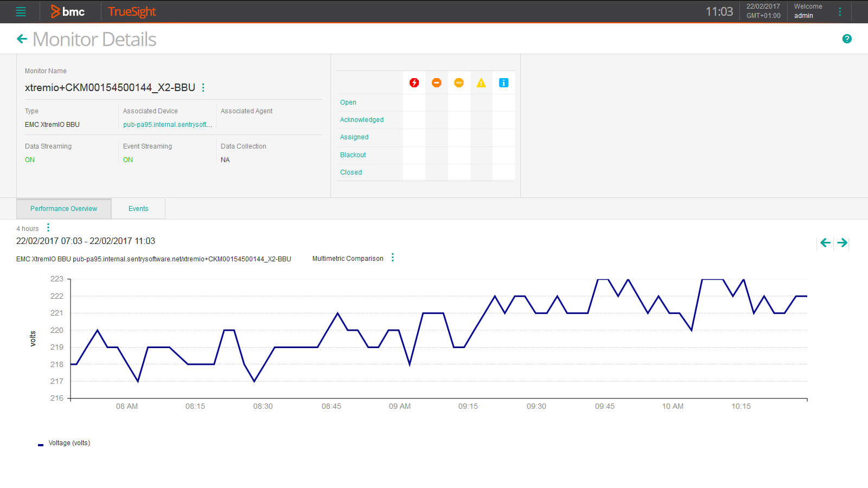The height and width of the screenshot is (488, 868).
Task: Go to next time period arrow
Action: pos(843,242)
